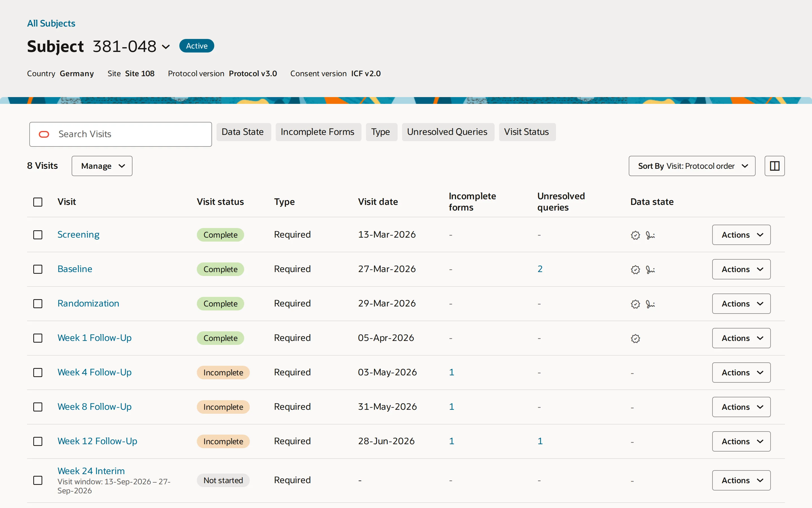Viewport: 812px width, 508px height.
Task: Click the Active status badge
Action: (x=197, y=46)
